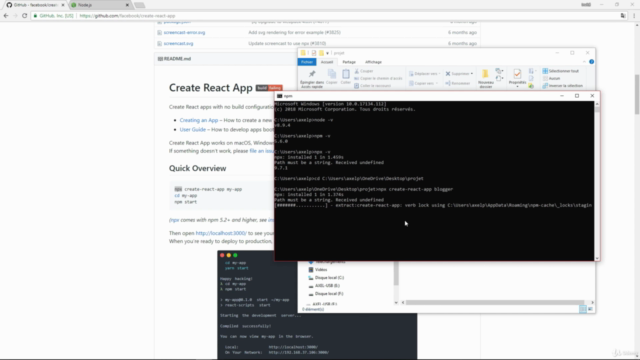
Task: Click Explorer details view icon
Action: [583, 309]
